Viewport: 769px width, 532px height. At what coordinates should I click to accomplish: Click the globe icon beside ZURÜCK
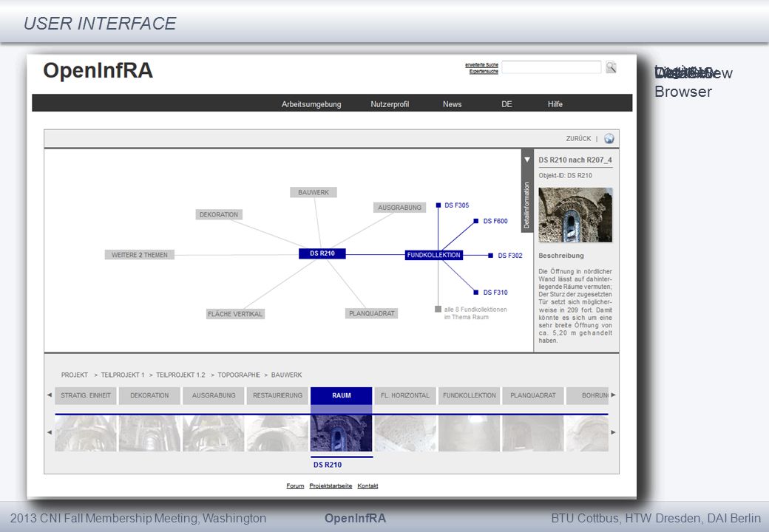tap(609, 139)
